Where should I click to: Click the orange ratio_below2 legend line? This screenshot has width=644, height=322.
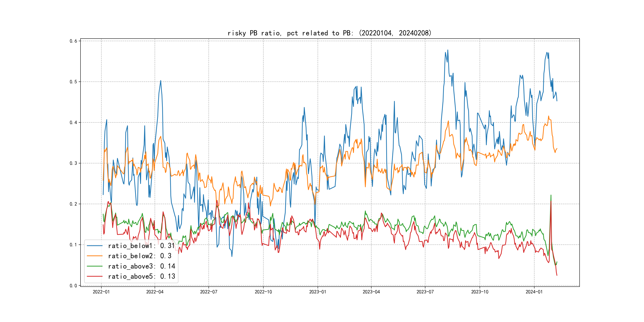pyautogui.click(x=94, y=256)
